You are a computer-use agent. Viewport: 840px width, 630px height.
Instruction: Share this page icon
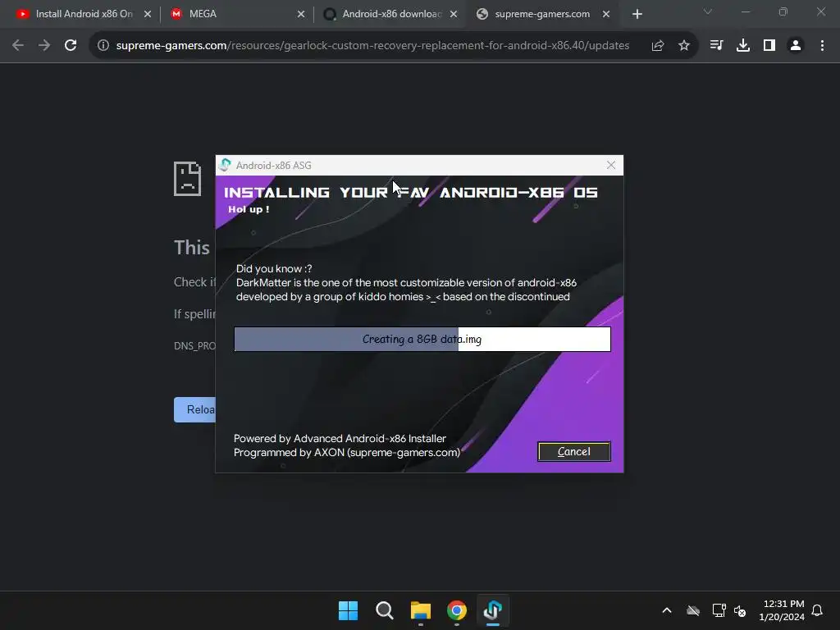coord(658,46)
